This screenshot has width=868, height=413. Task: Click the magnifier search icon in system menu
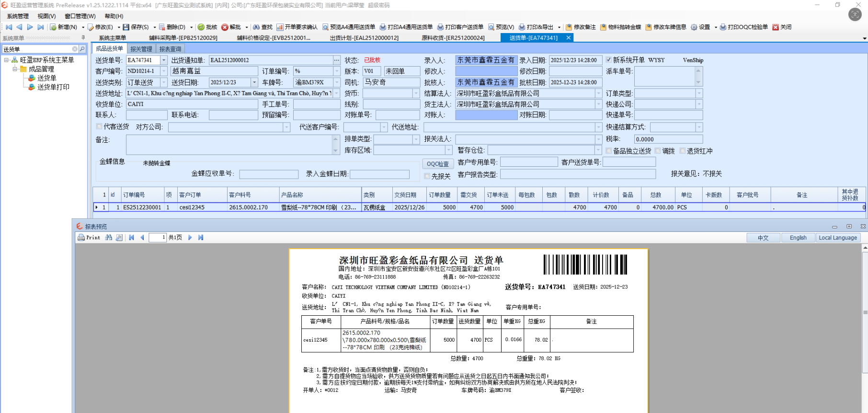[x=82, y=49]
